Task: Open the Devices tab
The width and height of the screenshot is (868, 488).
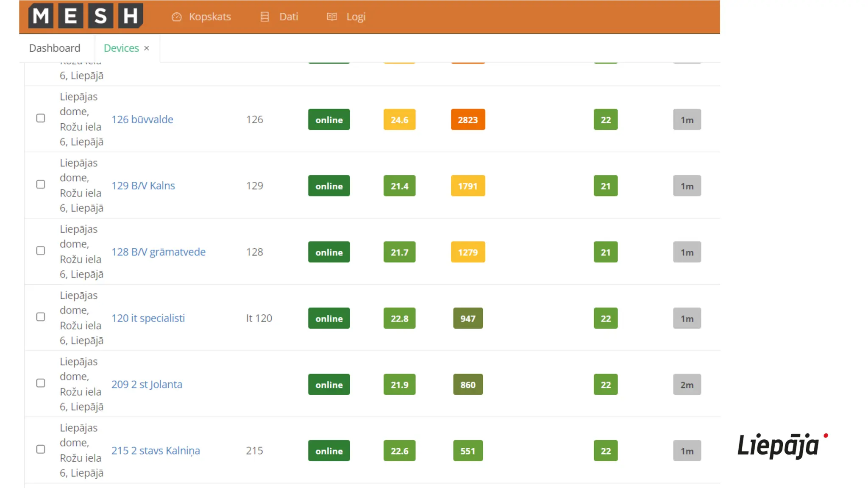Action: [x=121, y=48]
